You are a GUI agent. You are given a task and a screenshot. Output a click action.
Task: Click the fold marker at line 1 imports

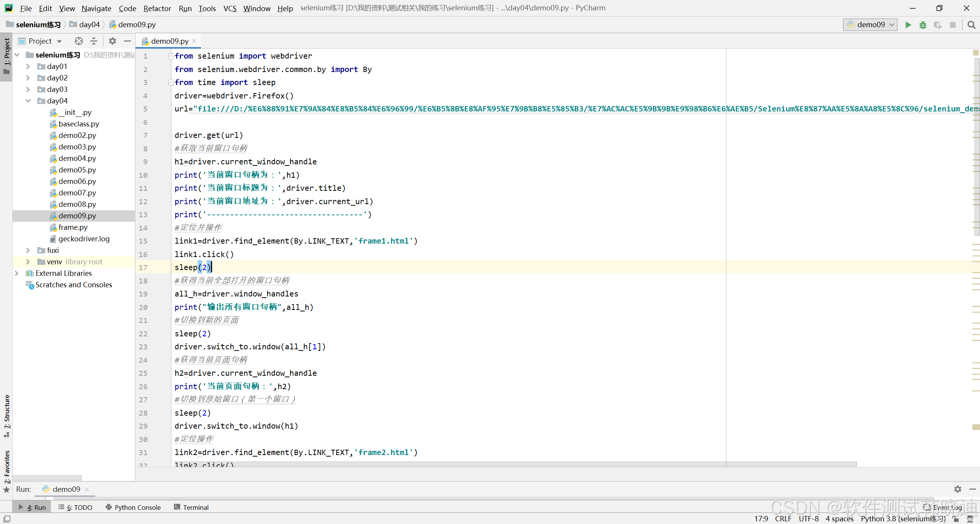pyautogui.click(x=171, y=56)
